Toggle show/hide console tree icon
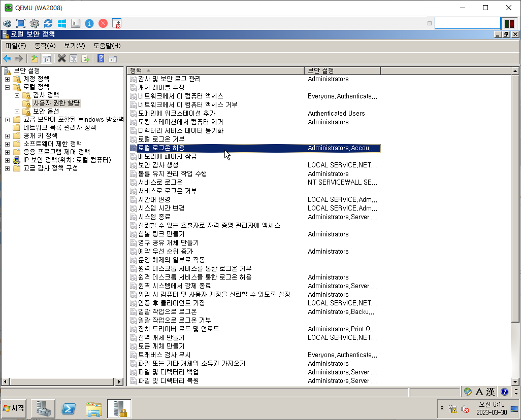The width and height of the screenshot is (521, 420). (46, 59)
